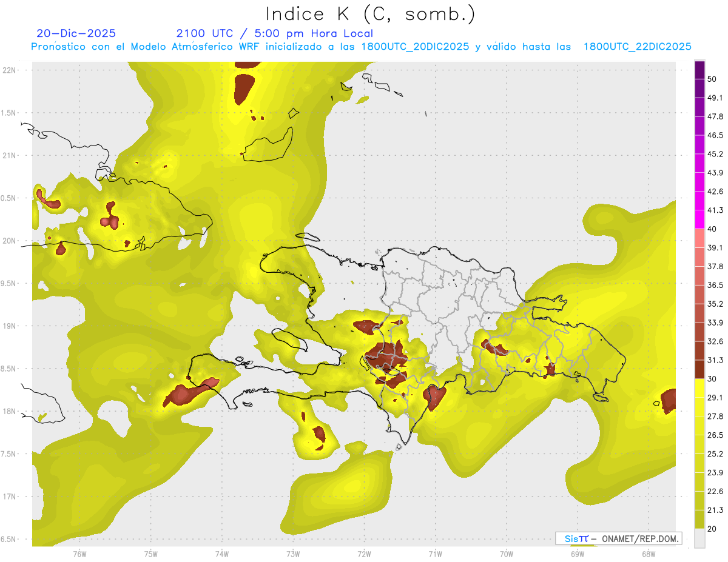Click the 20N latitude label
Screen dimensions: 728x562
click(10, 241)
